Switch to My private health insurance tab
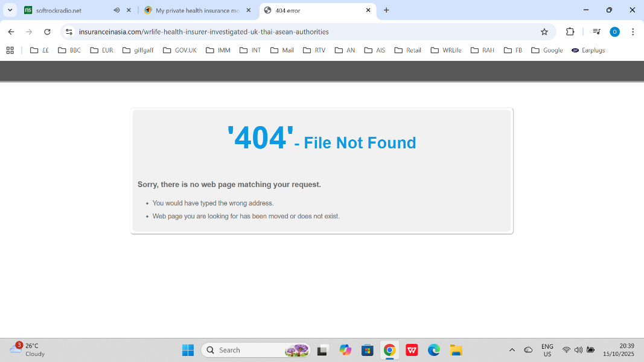Image resolution: width=644 pixels, height=362 pixels. pos(193,10)
